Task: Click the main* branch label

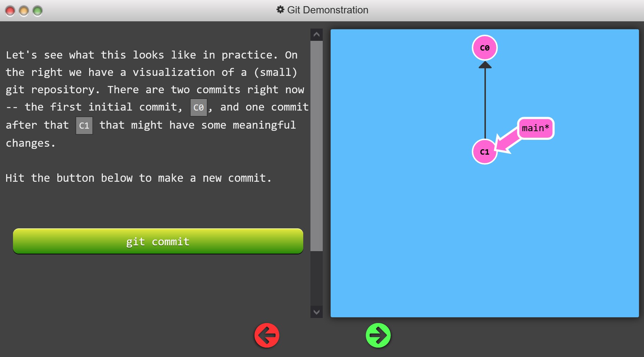Action: [x=535, y=128]
